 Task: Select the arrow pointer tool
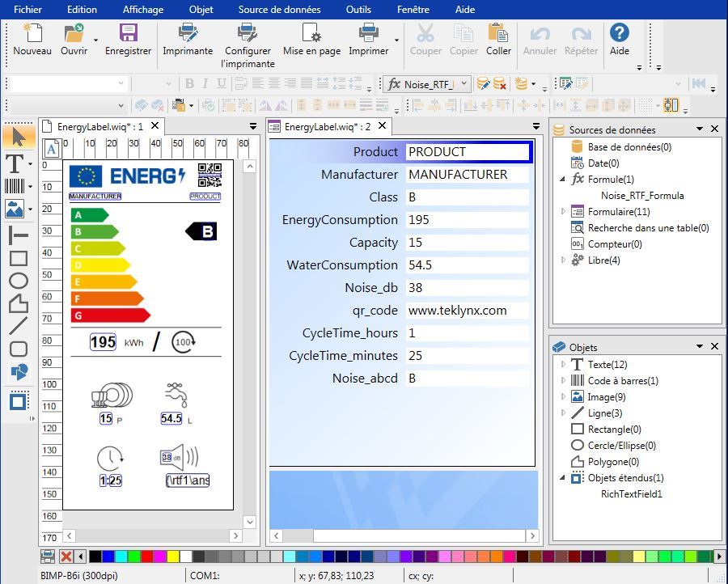(x=18, y=136)
